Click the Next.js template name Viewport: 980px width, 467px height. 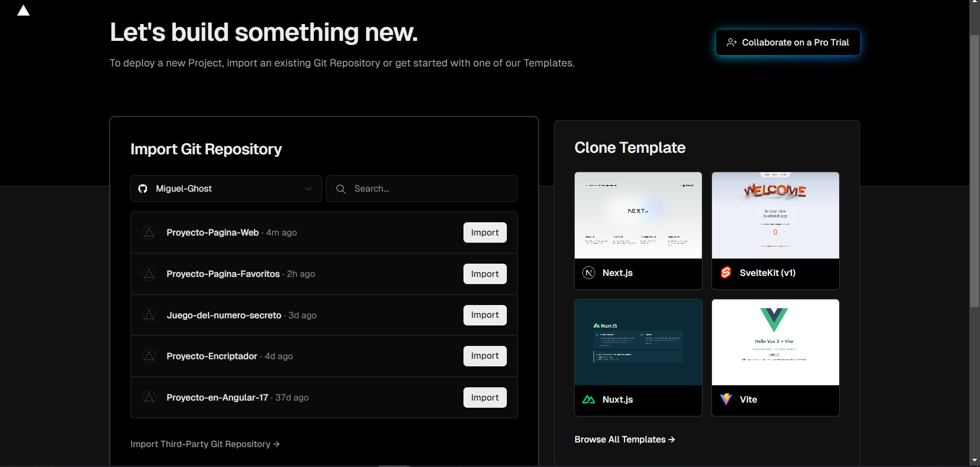tap(618, 273)
